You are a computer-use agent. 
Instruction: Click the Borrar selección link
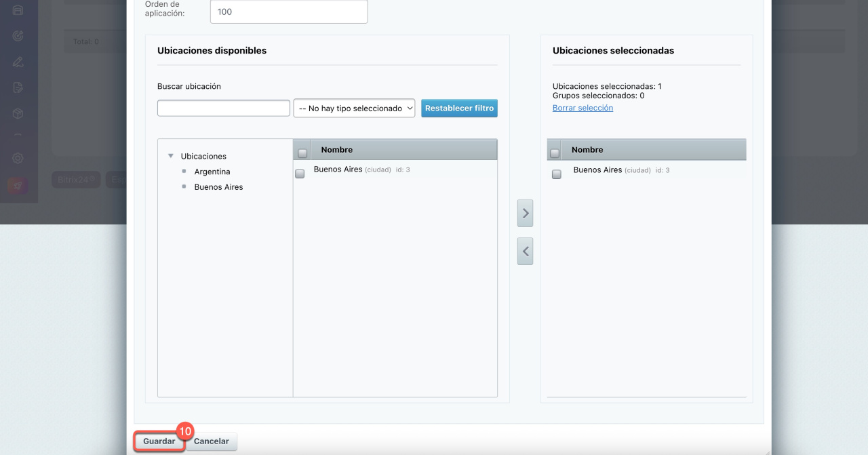[x=583, y=108]
